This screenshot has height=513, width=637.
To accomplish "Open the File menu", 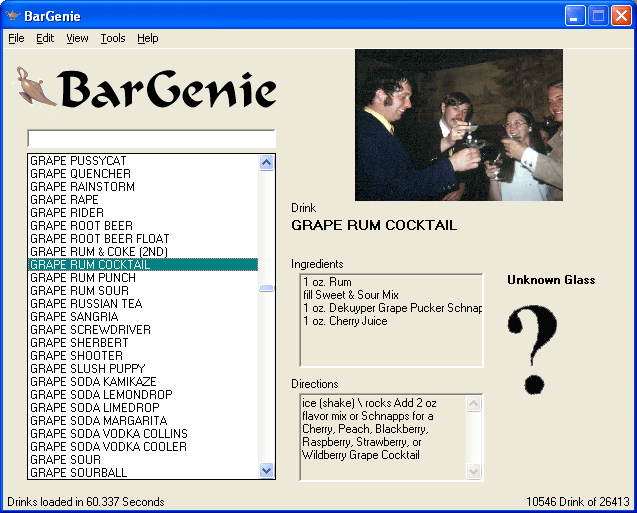I will (16, 38).
